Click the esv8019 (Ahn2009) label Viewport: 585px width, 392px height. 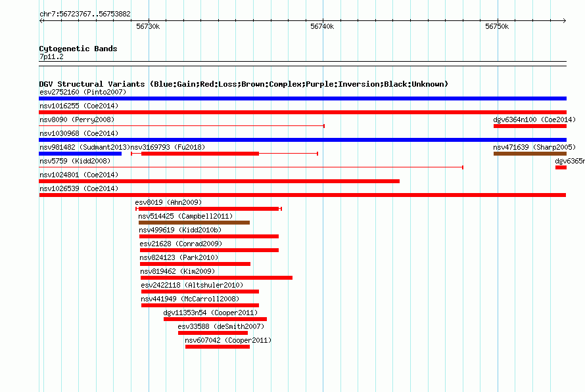click(x=168, y=202)
